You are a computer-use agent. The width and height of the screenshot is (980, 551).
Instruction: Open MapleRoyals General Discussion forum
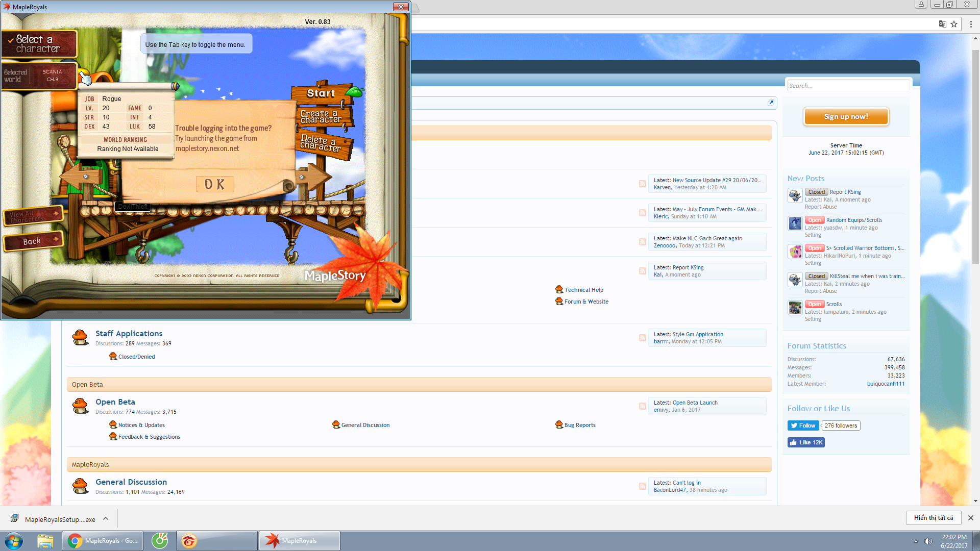131,482
